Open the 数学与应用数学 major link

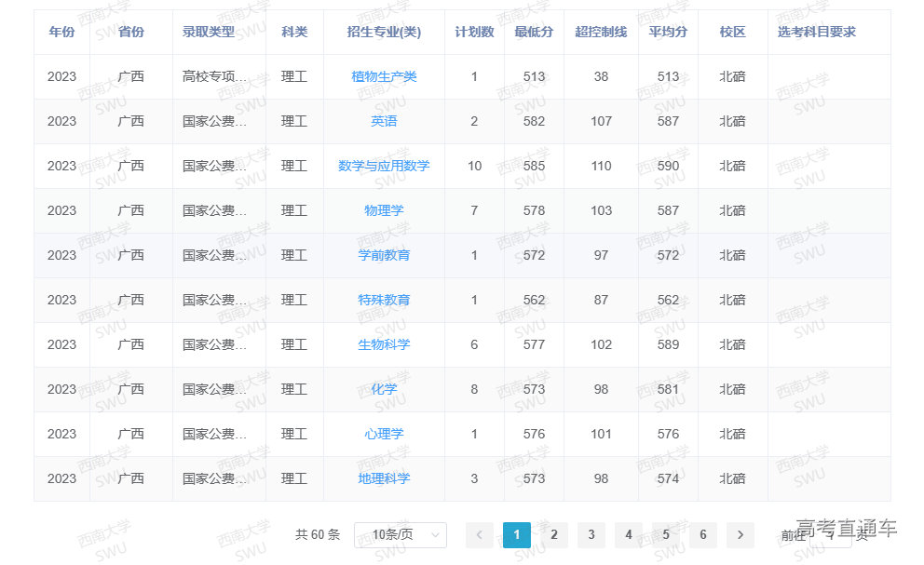click(384, 166)
